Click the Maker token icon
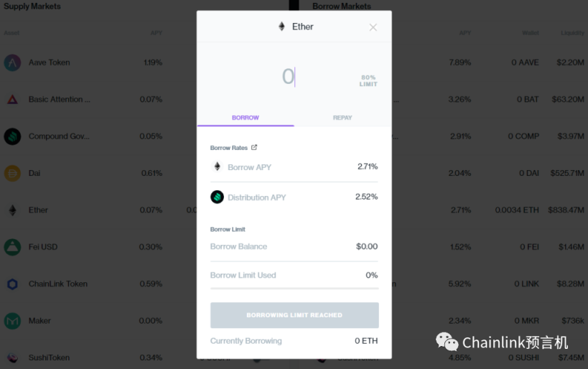The width and height of the screenshot is (588, 369). point(12,321)
